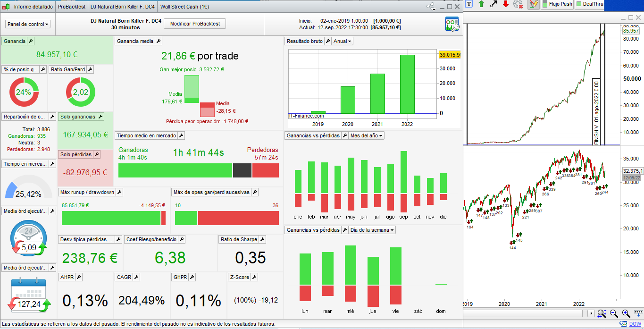Click the Ratio Gan/Perd 2,02 donut
Image resolution: width=644 pixels, height=329 pixels.
pos(81,93)
